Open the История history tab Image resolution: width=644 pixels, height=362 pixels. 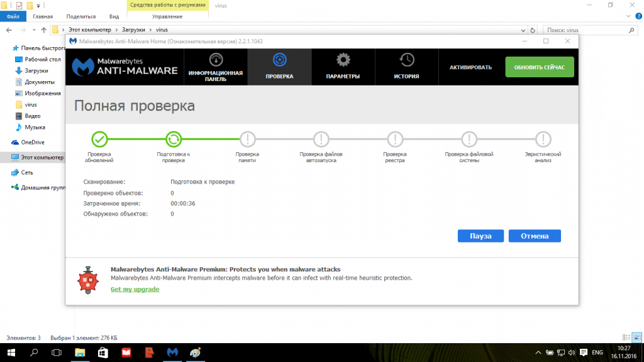tap(407, 67)
